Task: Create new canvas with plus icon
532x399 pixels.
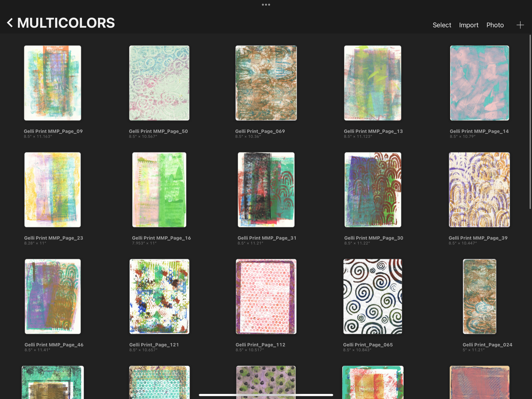Action: tap(520, 25)
